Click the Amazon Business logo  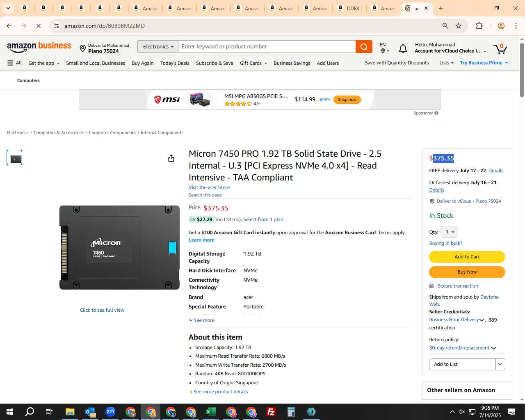(39, 47)
